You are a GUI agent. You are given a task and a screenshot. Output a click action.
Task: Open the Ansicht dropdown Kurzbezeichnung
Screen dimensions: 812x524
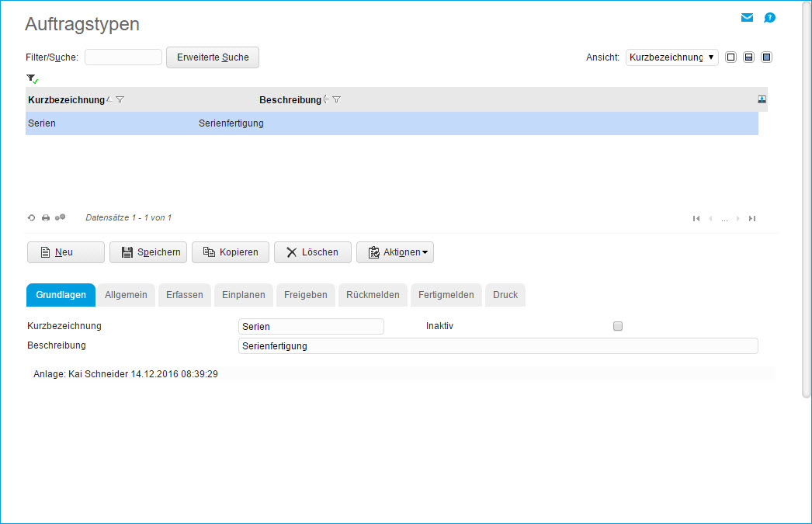coord(671,57)
